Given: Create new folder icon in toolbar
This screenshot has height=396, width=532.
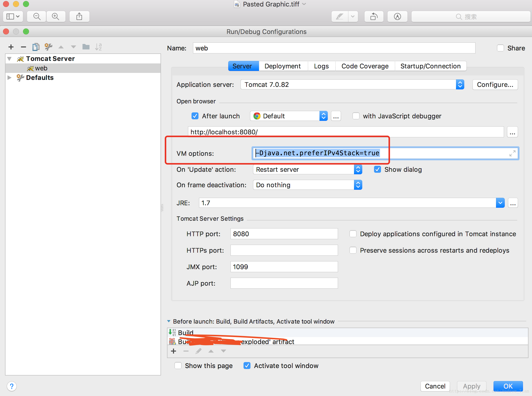Looking at the screenshot, I should point(86,47).
